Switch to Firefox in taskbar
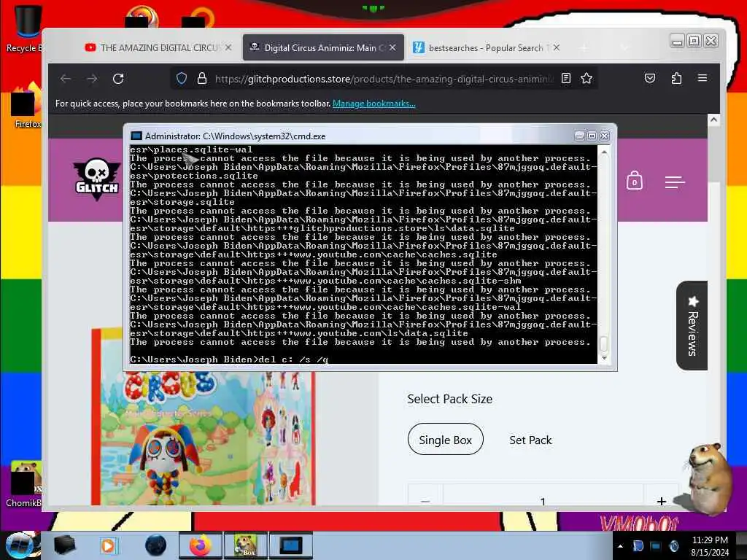The width and height of the screenshot is (747, 560). (x=200, y=545)
